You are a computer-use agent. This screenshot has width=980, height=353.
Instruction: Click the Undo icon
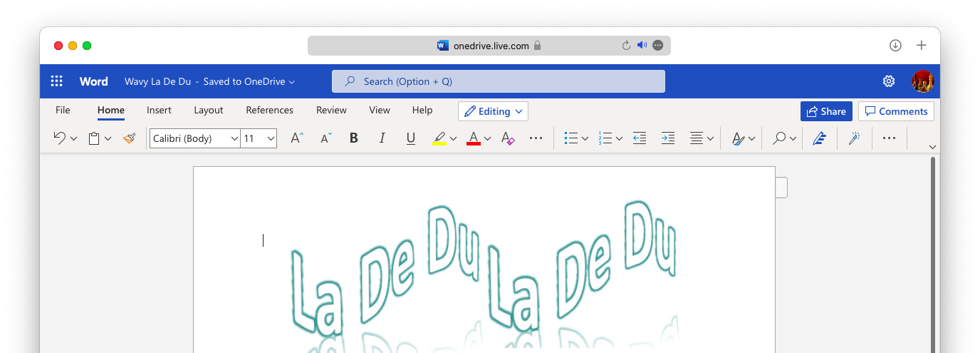pos(60,138)
